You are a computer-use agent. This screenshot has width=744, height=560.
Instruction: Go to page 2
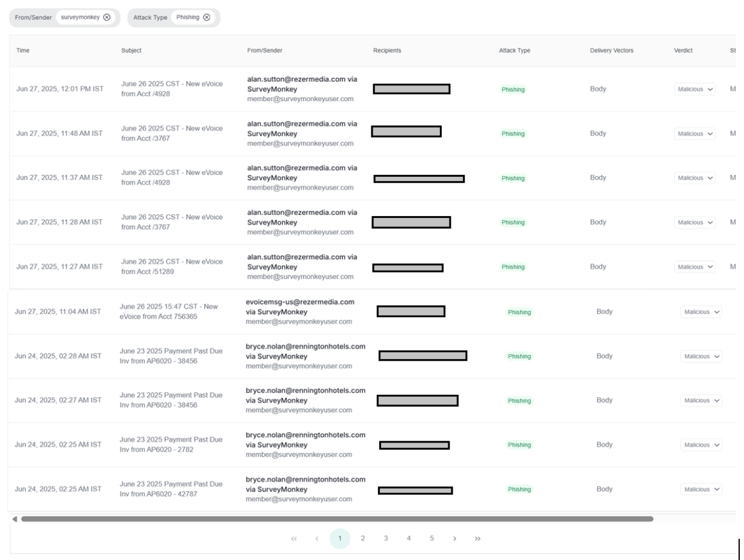pyautogui.click(x=362, y=539)
